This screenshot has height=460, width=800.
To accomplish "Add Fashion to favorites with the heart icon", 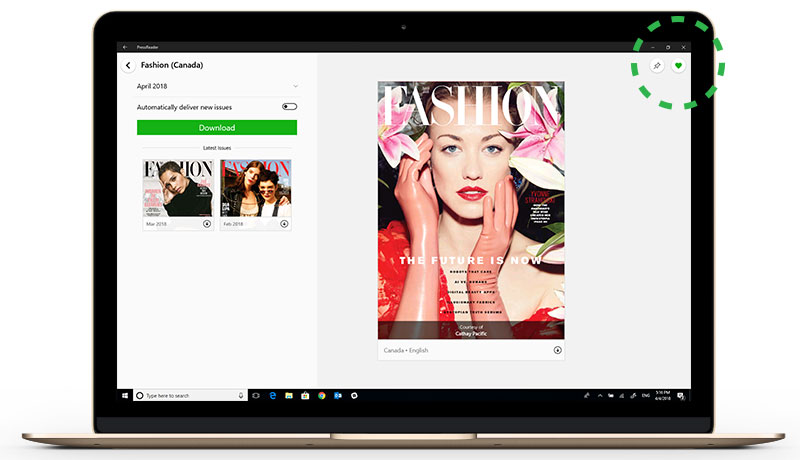I will coord(679,66).
